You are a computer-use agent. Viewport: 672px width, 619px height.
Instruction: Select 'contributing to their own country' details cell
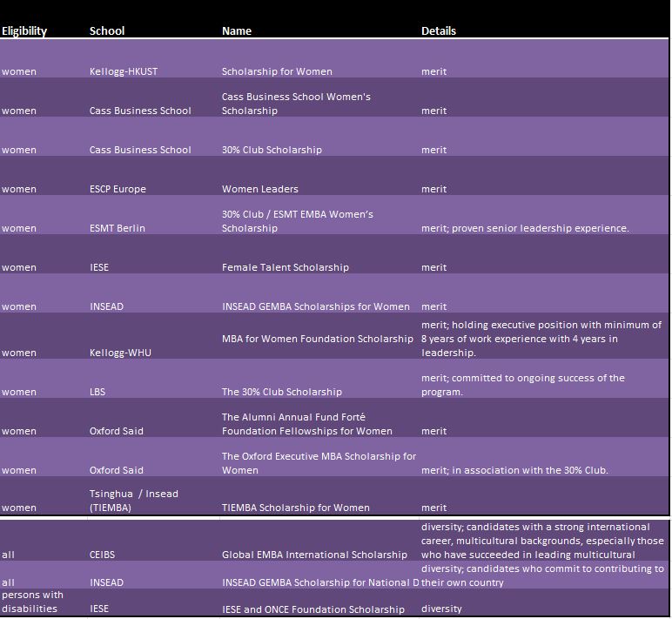(x=542, y=575)
